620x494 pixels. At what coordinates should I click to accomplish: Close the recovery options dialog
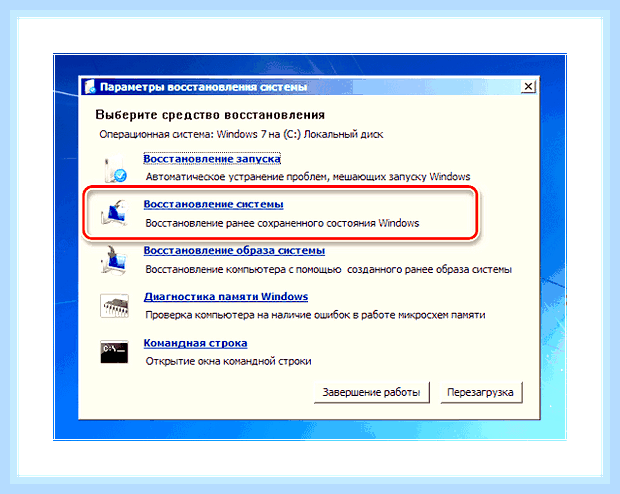(x=528, y=86)
